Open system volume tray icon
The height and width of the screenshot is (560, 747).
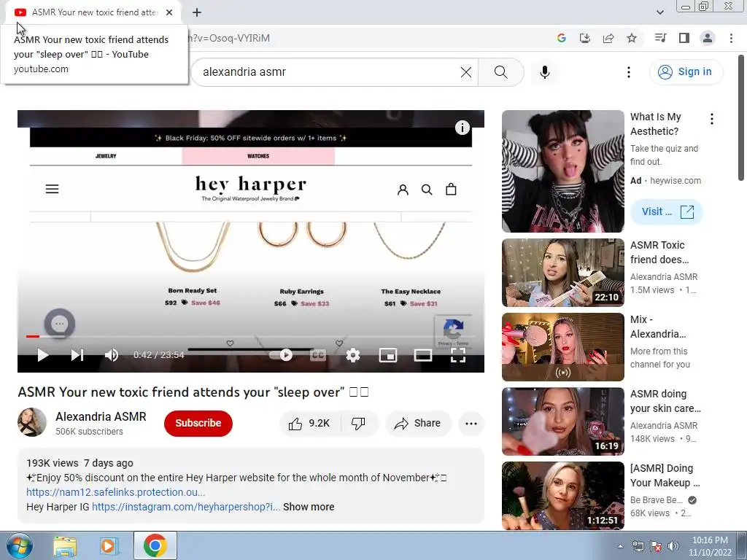coord(673,546)
